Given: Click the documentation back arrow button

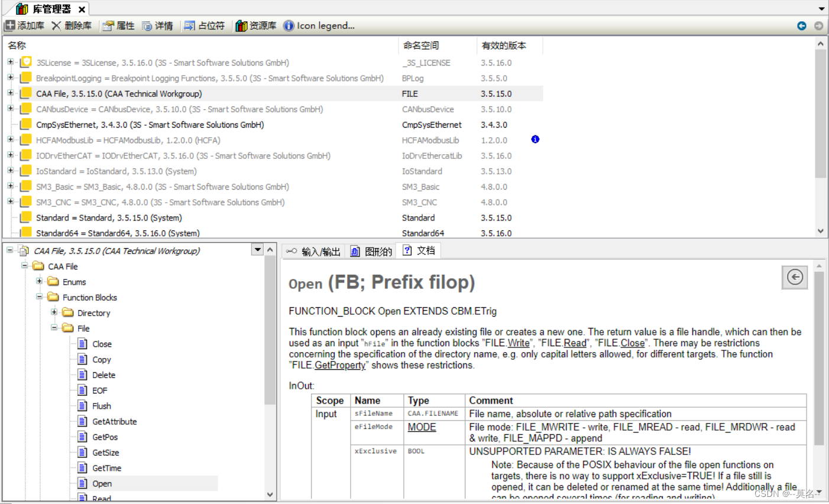Looking at the screenshot, I should coord(795,277).
